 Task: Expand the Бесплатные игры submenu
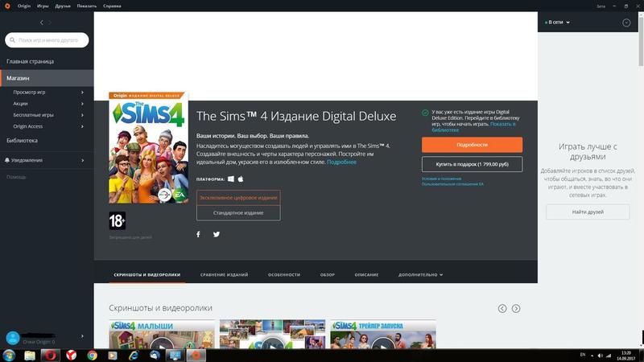coord(83,115)
